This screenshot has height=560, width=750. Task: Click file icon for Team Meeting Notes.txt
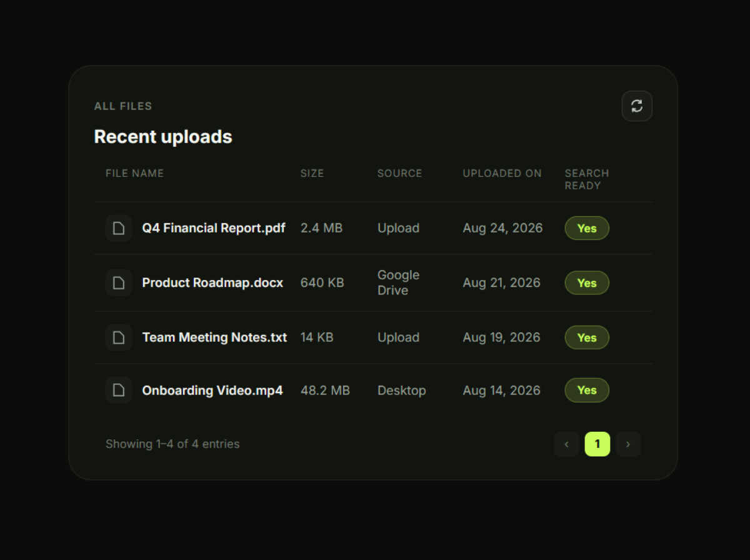click(119, 337)
